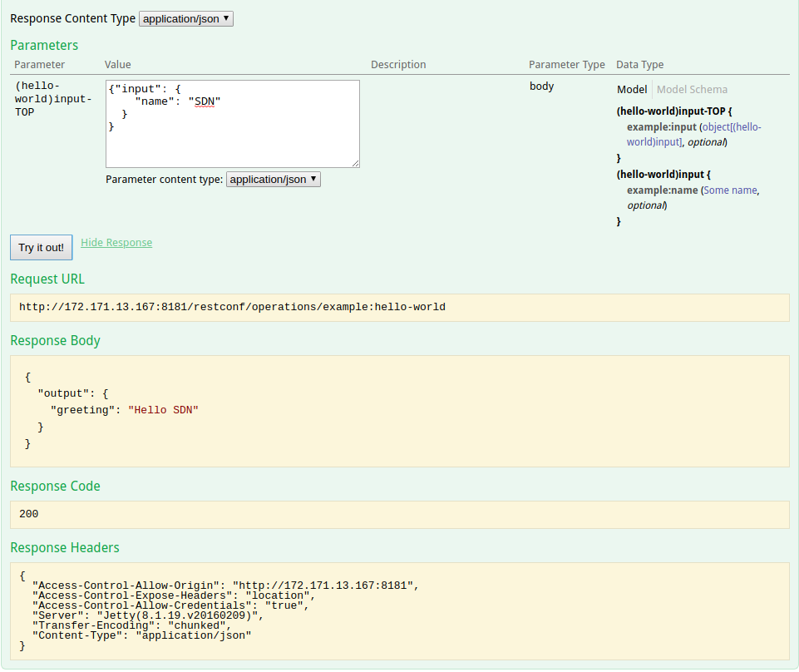This screenshot has width=799, height=672.
Task: Click inside the input JSON value textarea
Action: pyautogui.click(x=232, y=124)
